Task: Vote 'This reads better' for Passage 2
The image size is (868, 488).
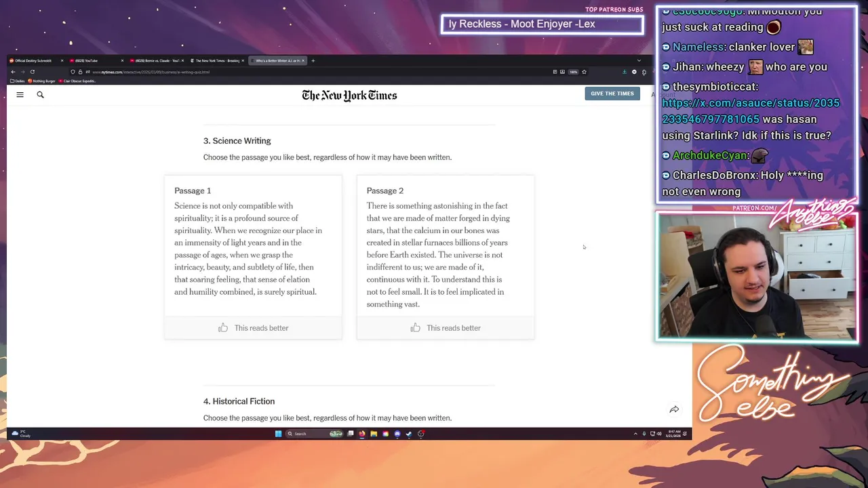Action: point(446,327)
